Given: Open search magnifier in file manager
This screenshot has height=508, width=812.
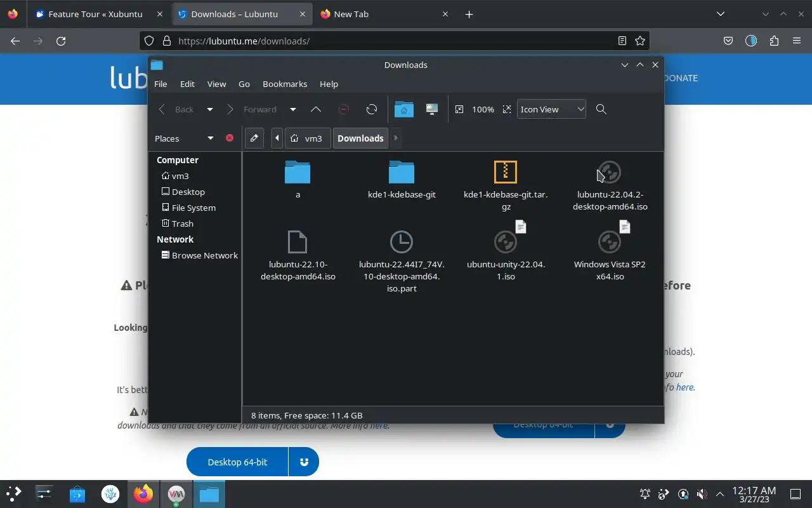Looking at the screenshot, I should coord(601,109).
